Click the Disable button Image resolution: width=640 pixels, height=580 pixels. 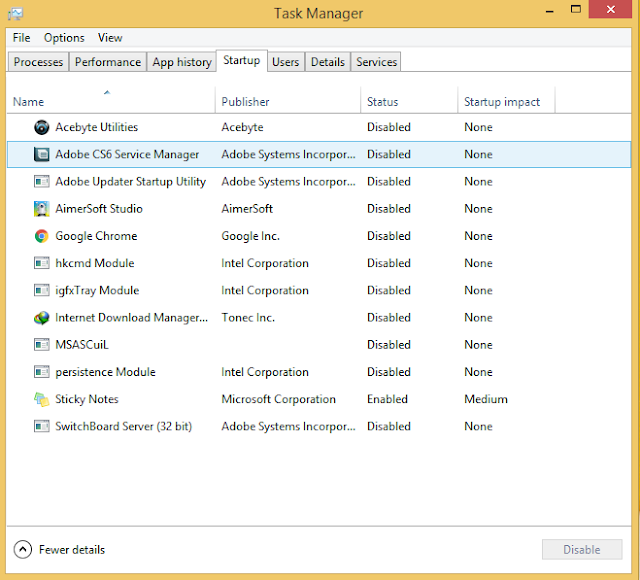click(582, 549)
